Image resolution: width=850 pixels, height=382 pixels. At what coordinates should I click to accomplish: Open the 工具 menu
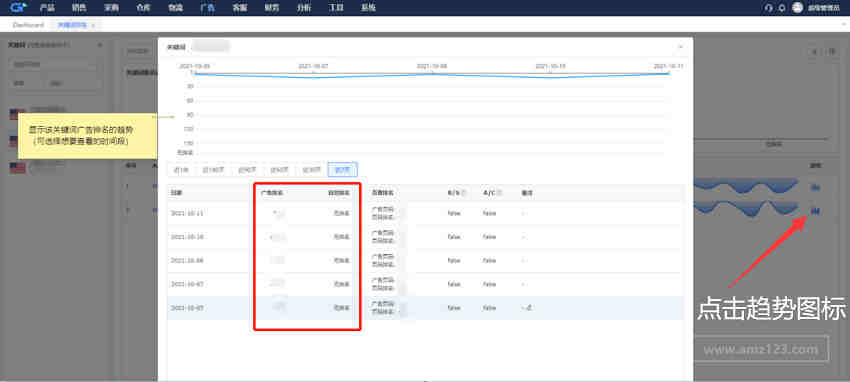pos(336,8)
